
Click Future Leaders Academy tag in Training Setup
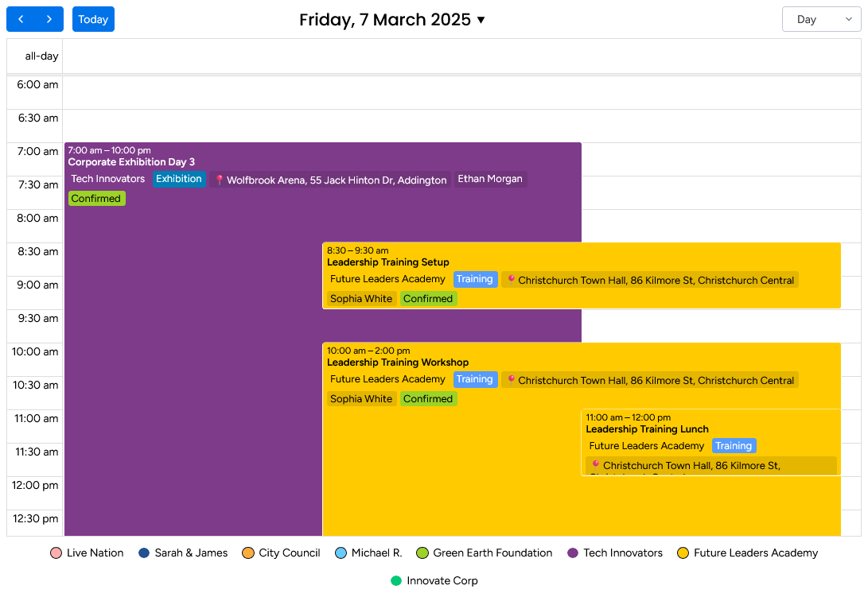(387, 279)
